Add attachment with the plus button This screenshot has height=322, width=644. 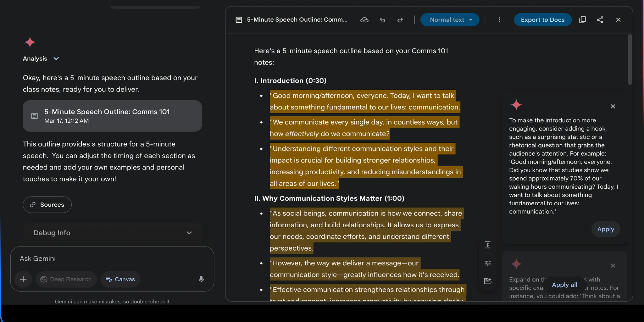[x=23, y=279]
